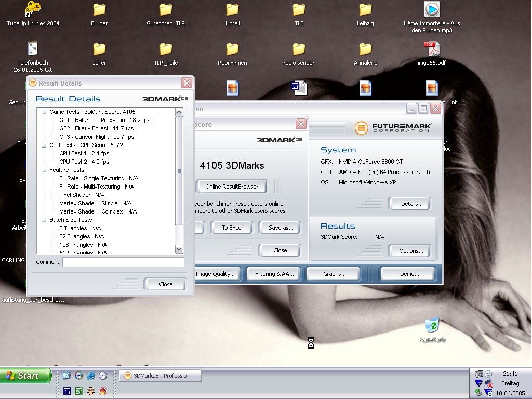This screenshot has width=532, height=399.
Task: Select GT3 - Canyon Flight row
Action: pos(97,137)
